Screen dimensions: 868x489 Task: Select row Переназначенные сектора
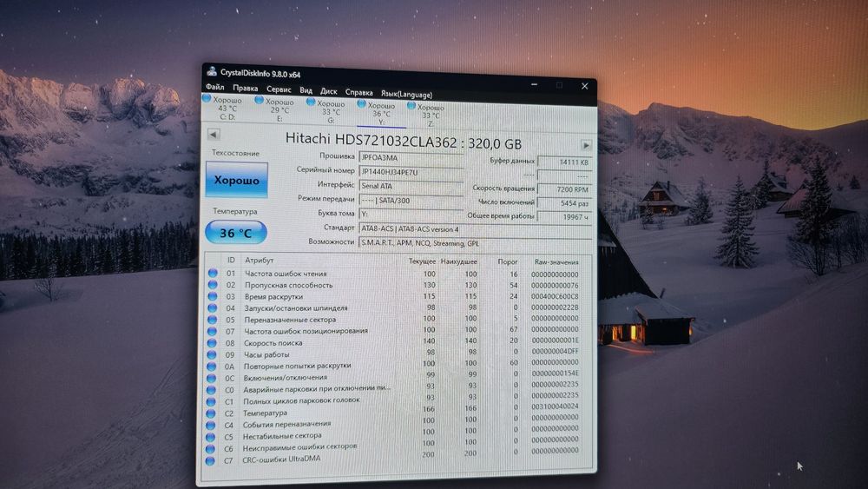[x=392, y=320]
